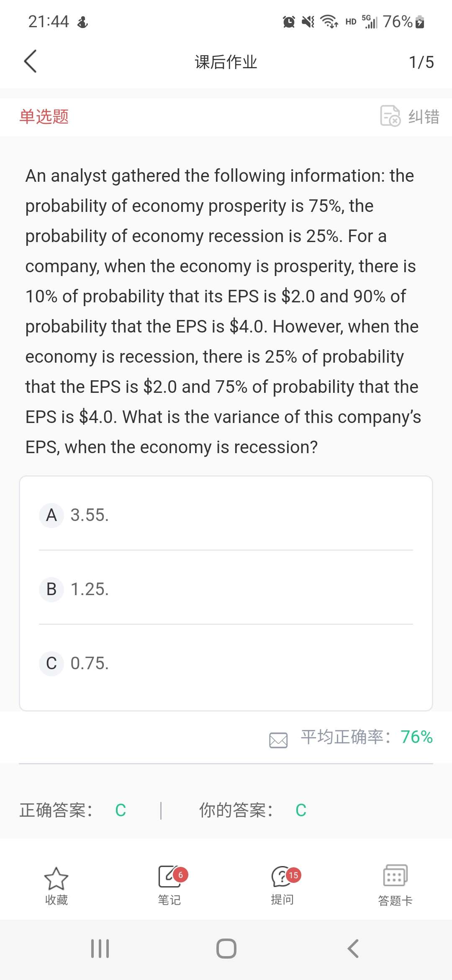Tap Android system back button

click(x=353, y=949)
